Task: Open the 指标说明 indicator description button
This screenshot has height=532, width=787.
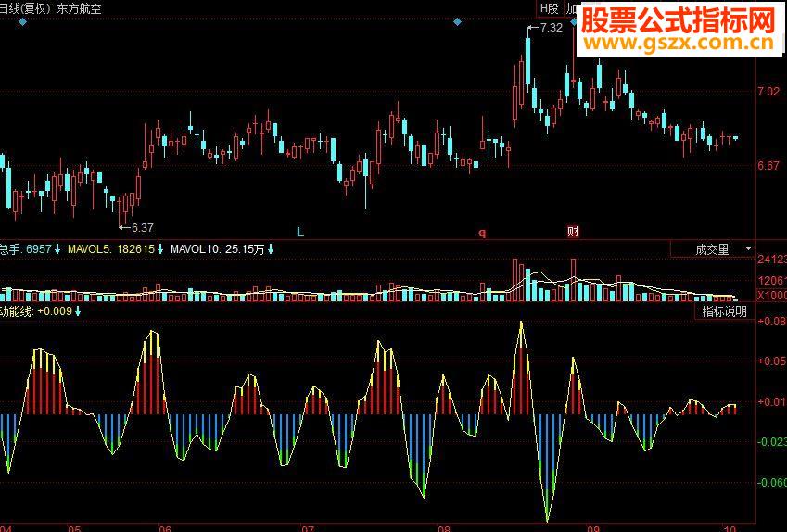Action: 724,311
